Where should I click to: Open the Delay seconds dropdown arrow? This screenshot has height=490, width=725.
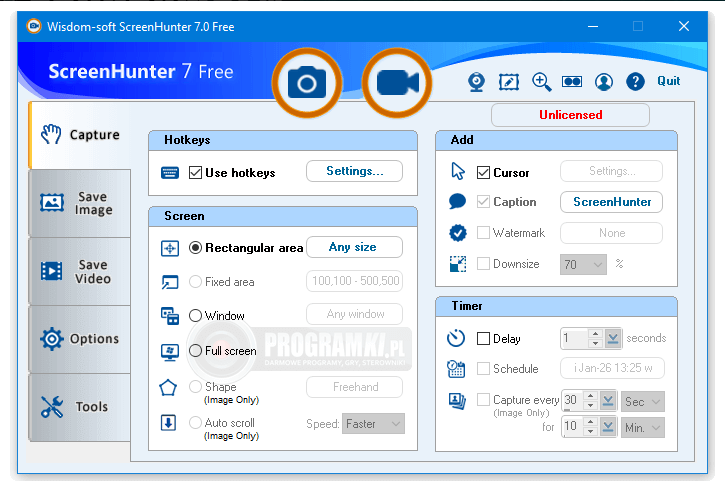(x=613, y=339)
